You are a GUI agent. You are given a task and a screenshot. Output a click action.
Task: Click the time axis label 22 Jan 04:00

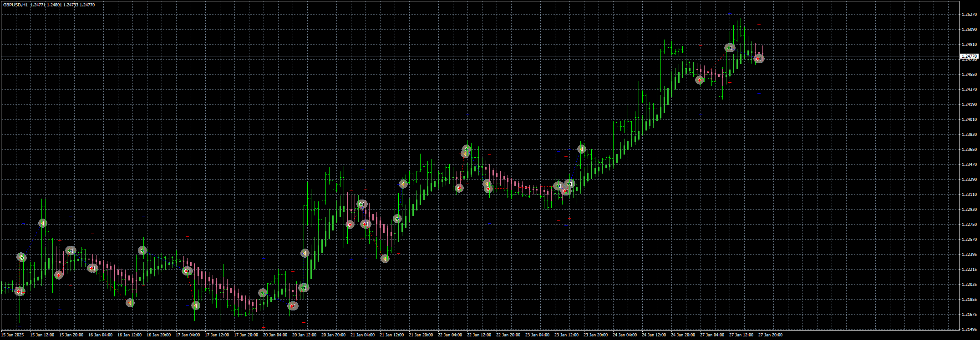(450, 335)
